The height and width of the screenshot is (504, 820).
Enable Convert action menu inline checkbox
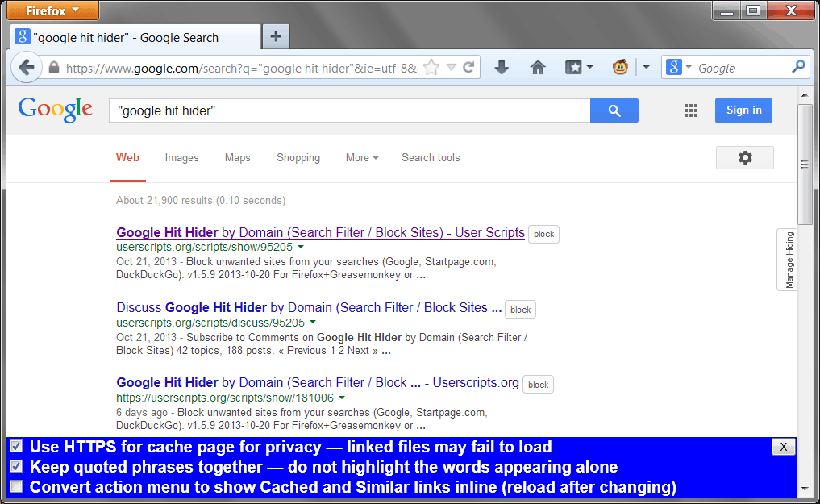point(15,487)
